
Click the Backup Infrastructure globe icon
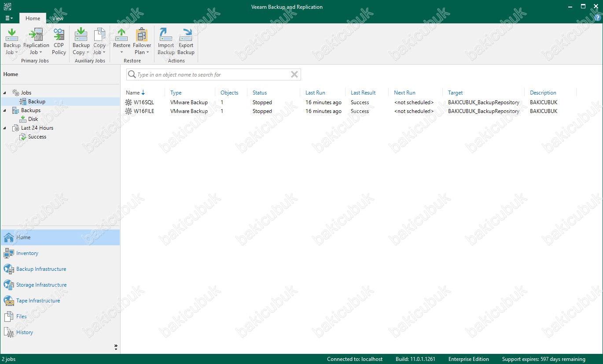click(x=9, y=269)
